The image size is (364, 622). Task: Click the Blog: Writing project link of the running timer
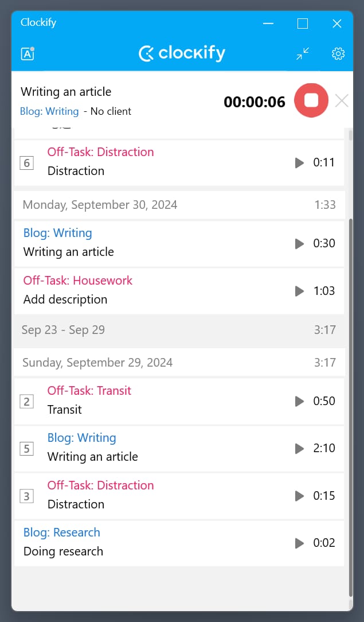pyautogui.click(x=49, y=111)
